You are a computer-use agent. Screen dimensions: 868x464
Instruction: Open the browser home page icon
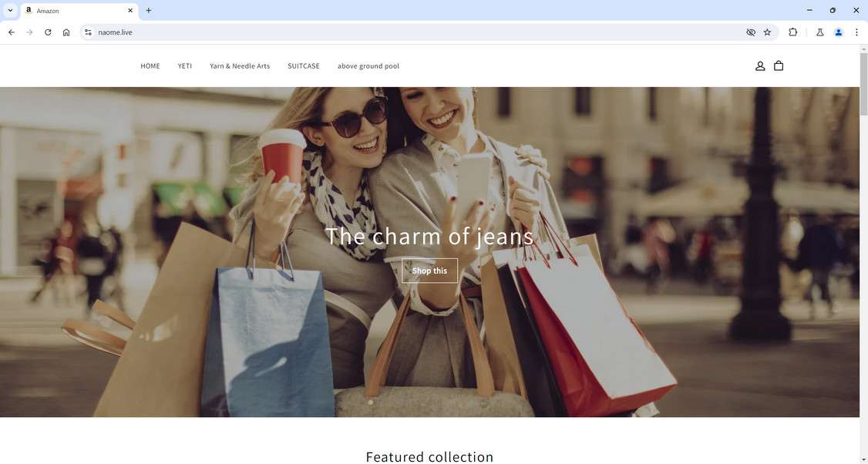66,32
